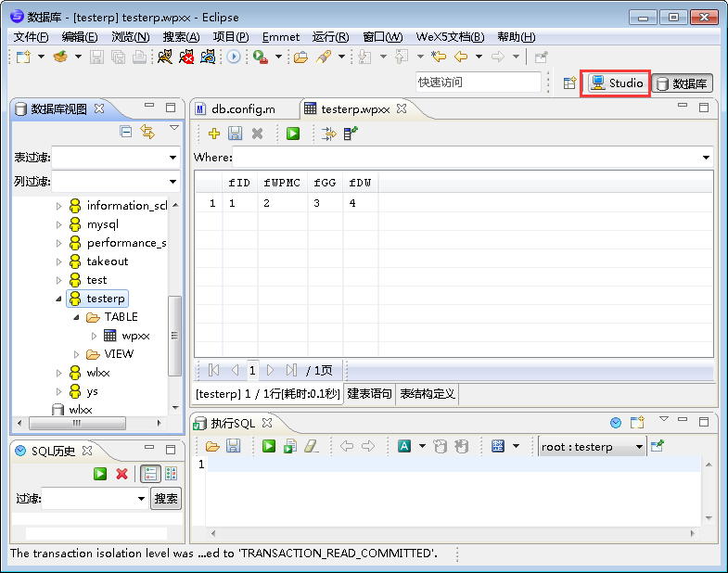Viewport: 728px width, 573px height.
Task: Close the testerp.wpxx tab
Action: tap(402, 108)
